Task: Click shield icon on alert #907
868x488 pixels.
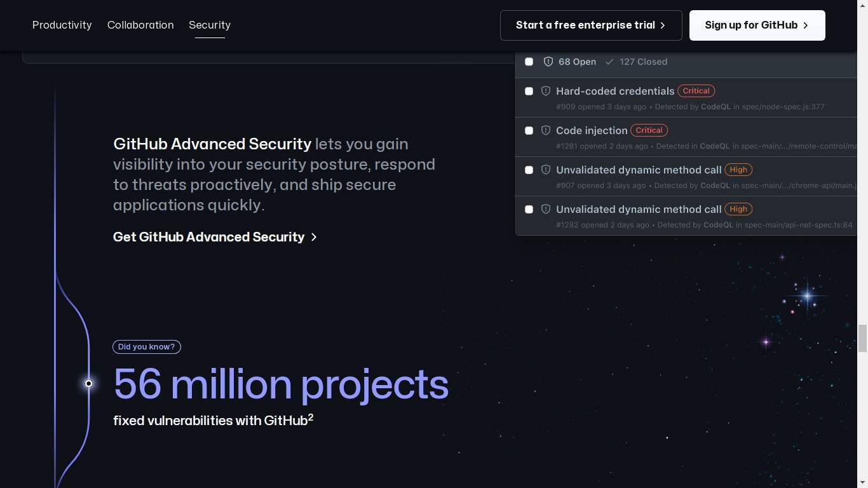Action: pos(545,170)
